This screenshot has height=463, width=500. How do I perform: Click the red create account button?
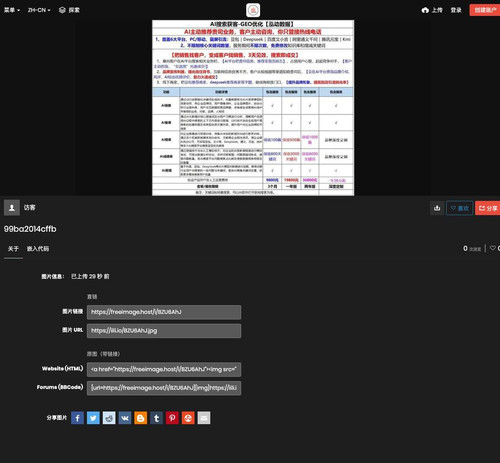(x=485, y=10)
